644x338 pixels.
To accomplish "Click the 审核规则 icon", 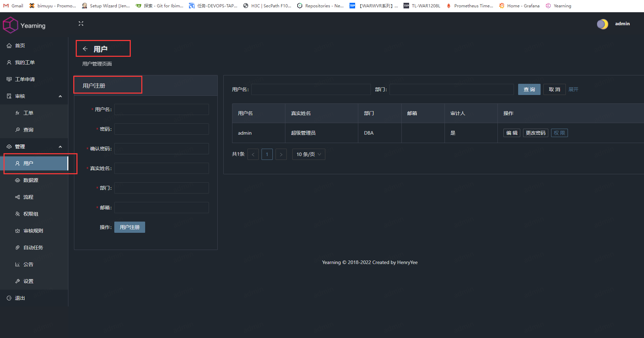I will pos(18,231).
